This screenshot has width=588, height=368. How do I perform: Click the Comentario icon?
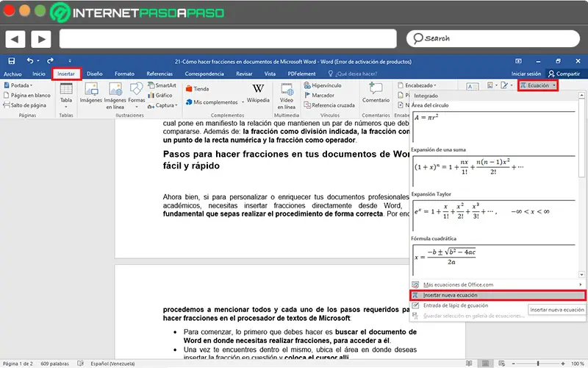coord(376,93)
